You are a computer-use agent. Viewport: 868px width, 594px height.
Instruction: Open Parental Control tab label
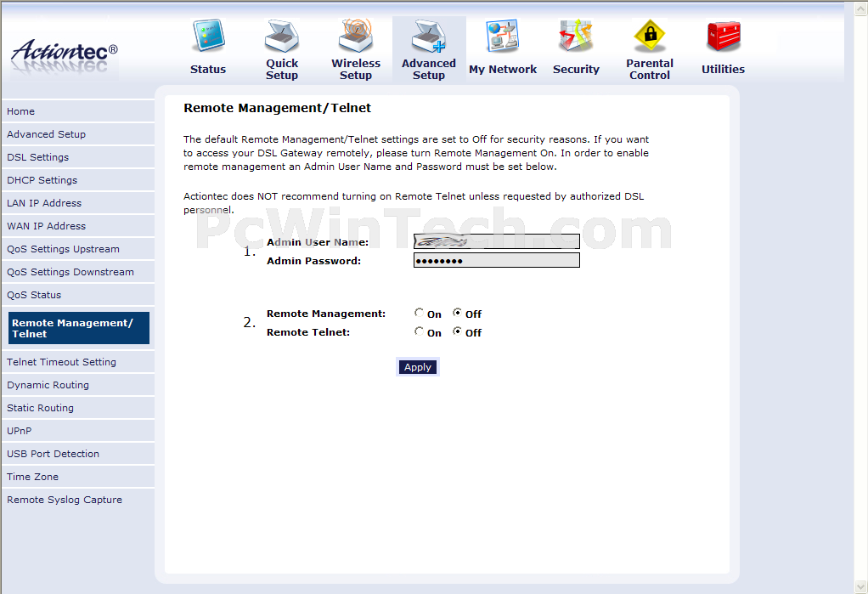click(x=650, y=70)
